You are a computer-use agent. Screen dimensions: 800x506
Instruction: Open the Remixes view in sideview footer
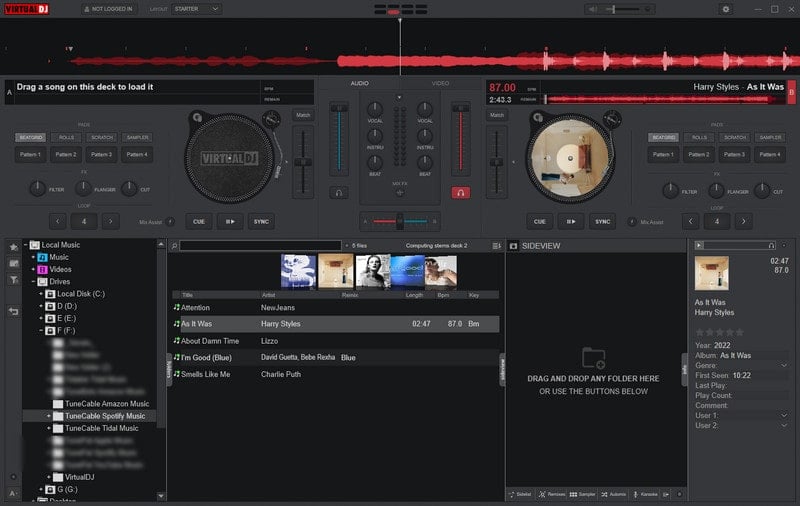552,494
